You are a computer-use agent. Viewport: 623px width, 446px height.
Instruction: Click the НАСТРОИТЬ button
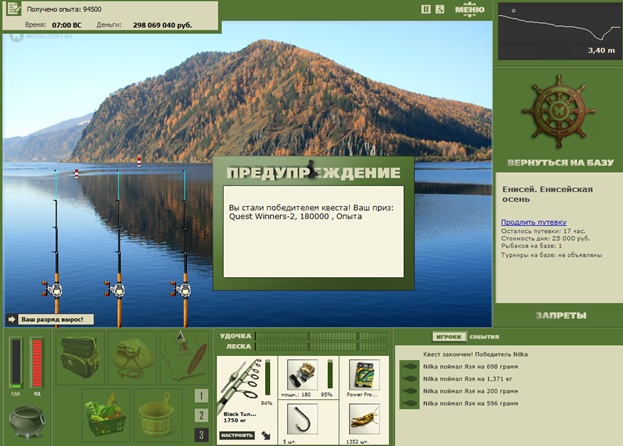click(x=237, y=435)
